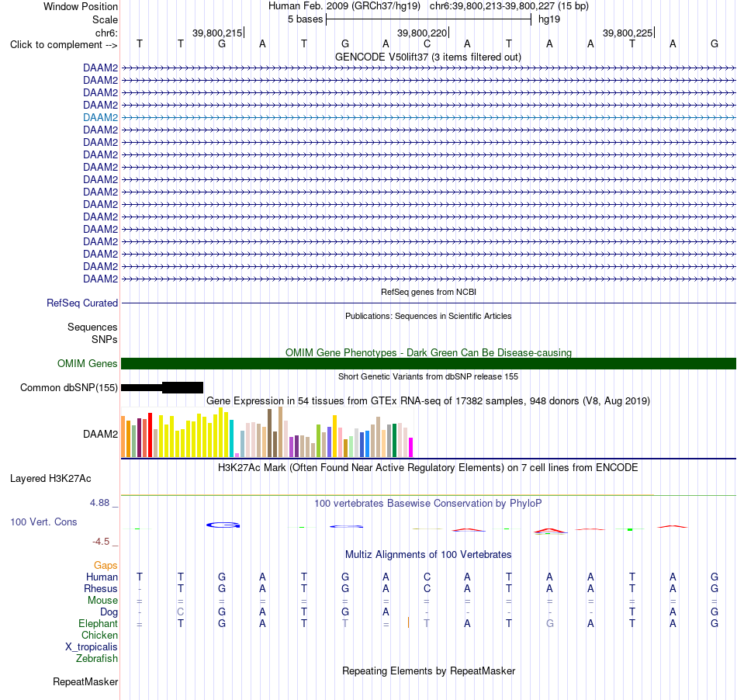Click the blue 'G' PhyloP conservation logo
Viewport: 737px width, 700px height.
coord(223,525)
